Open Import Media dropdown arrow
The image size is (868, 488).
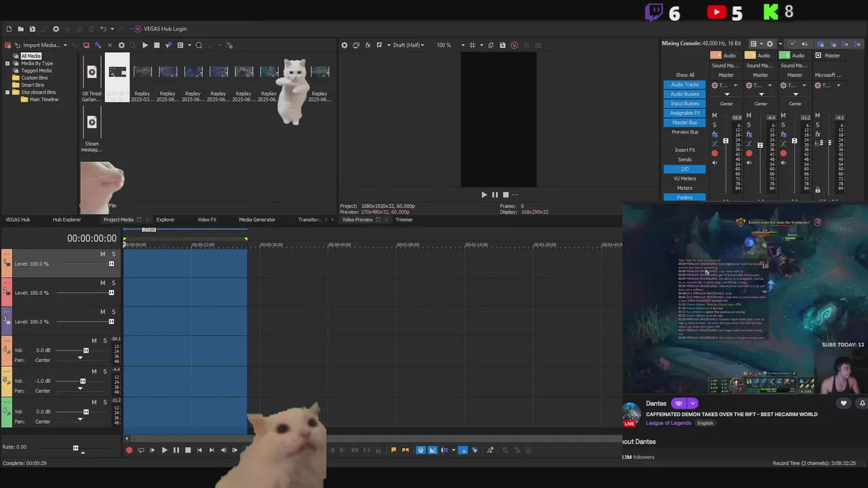[x=65, y=45]
